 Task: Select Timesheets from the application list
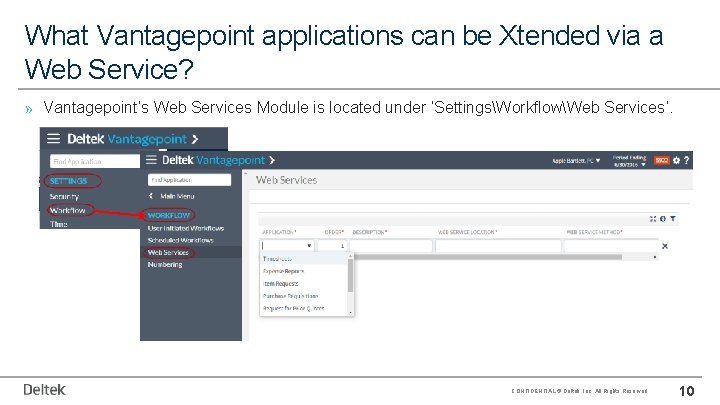coord(303,259)
